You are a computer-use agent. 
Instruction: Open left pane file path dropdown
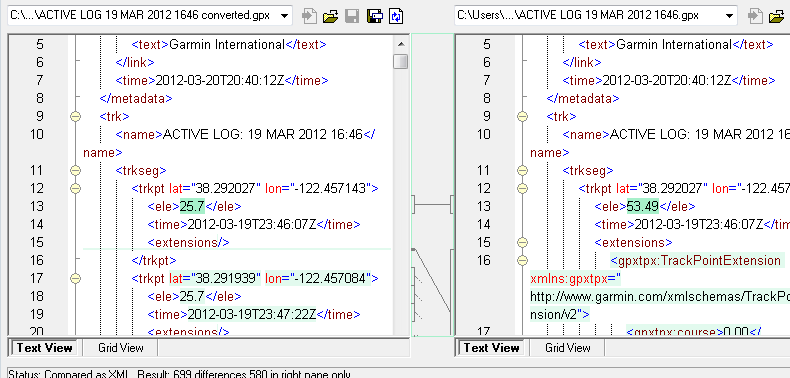285,16
